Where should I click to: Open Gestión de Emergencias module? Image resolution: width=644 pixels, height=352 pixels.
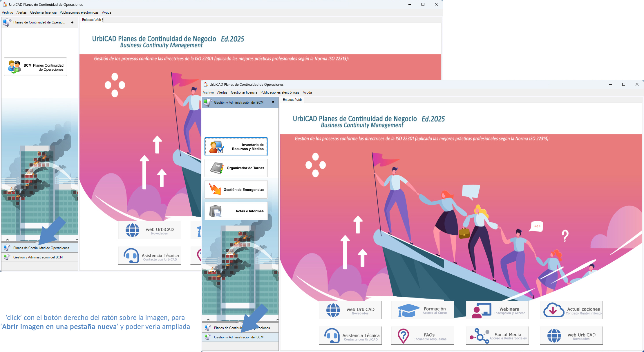(236, 189)
